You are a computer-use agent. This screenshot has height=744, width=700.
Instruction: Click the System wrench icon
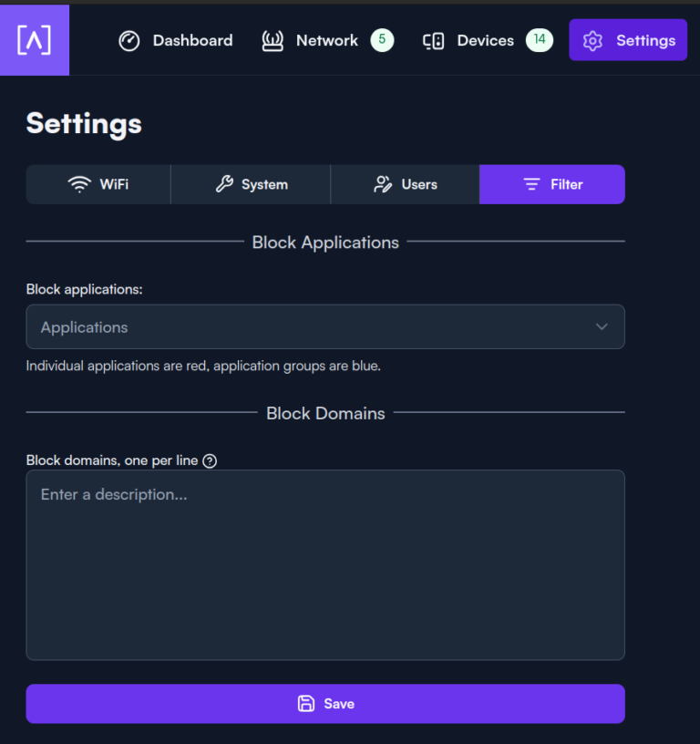coord(224,184)
